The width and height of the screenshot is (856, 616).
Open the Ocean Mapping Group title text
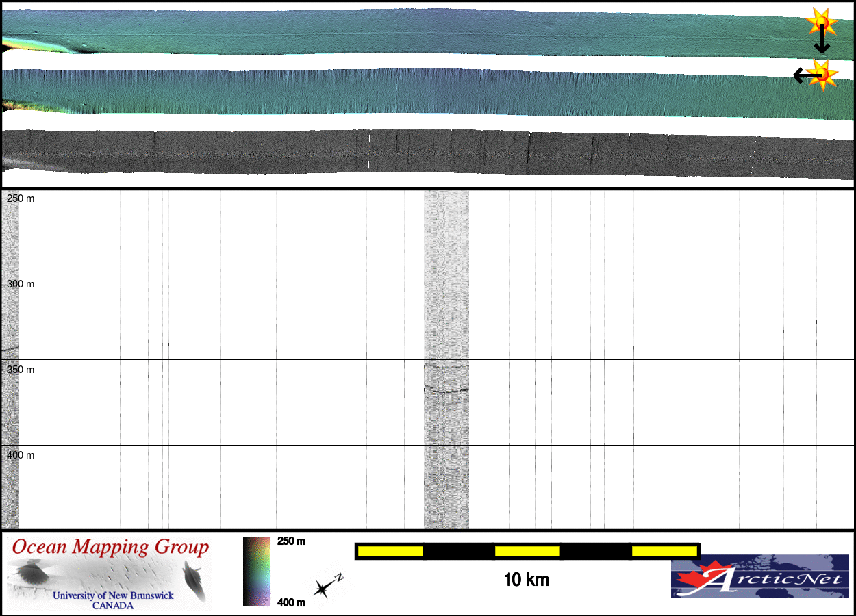[x=110, y=548]
